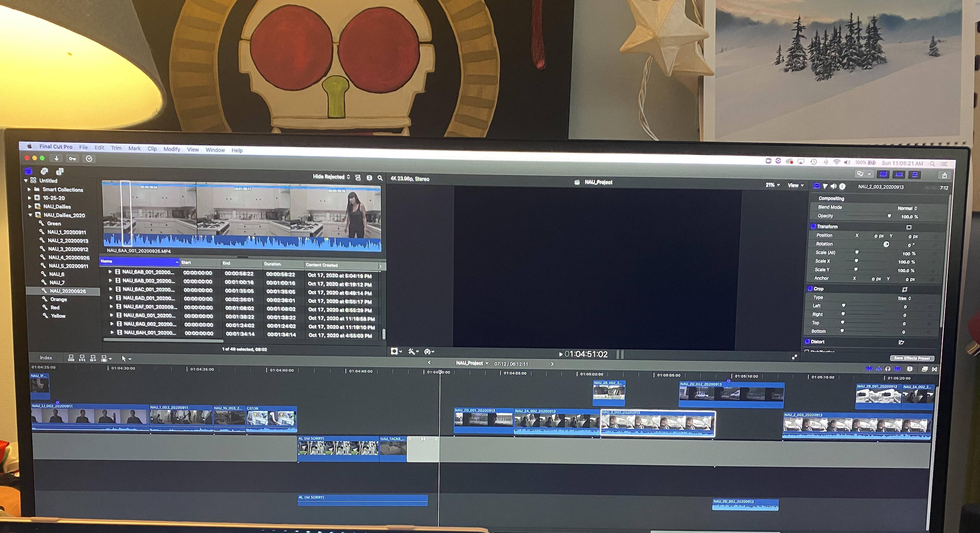980x533 pixels.
Task: Uncheck the Crop effect checkbox
Action: pyautogui.click(x=810, y=288)
